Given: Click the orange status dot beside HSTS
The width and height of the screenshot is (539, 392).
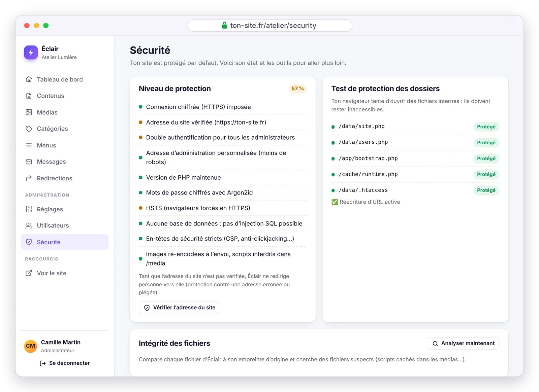Looking at the screenshot, I should tap(140, 208).
